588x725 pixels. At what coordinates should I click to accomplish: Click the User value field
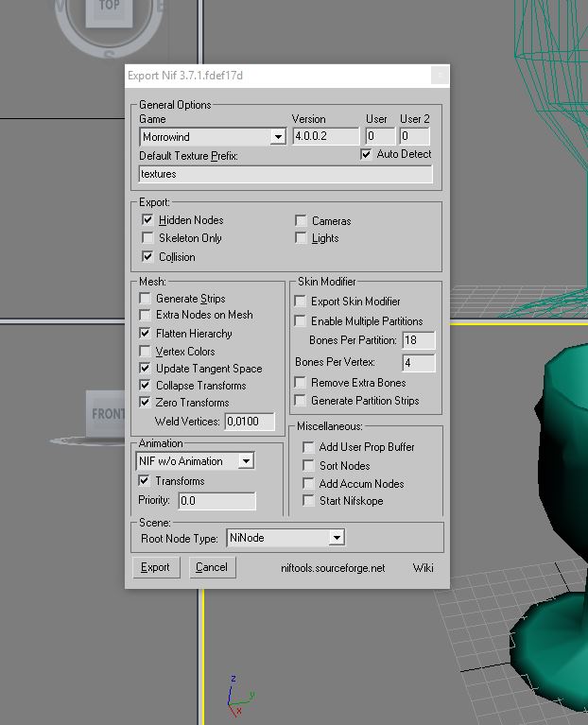coord(380,136)
